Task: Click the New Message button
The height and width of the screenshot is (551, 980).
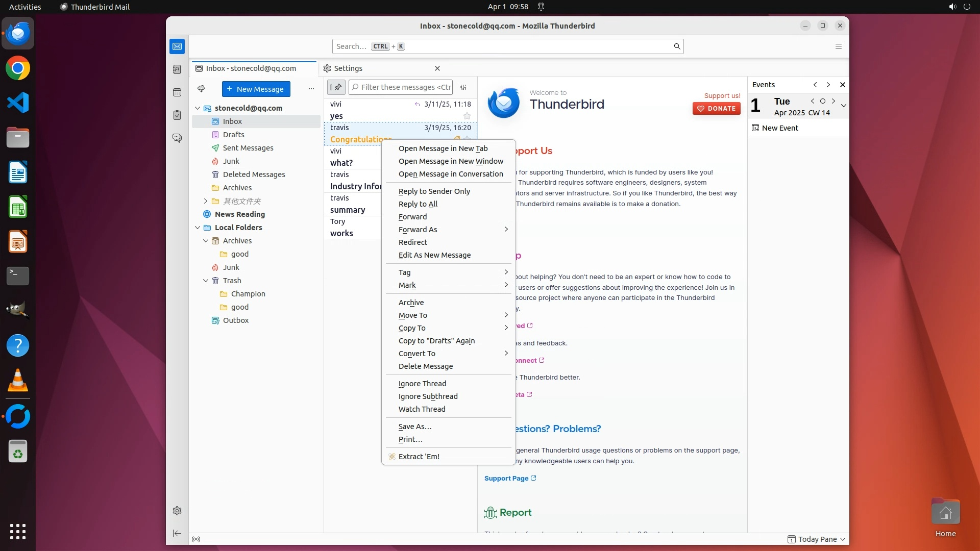Action: (x=256, y=89)
